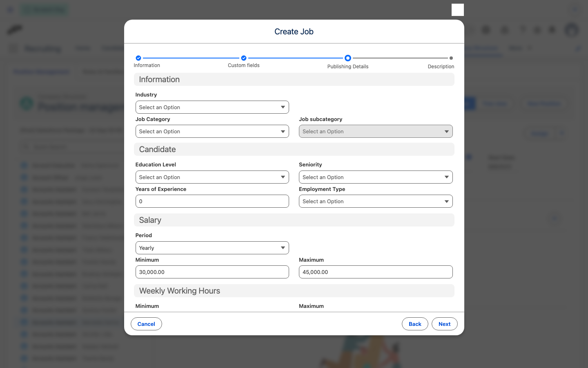
Task: Click the Custom fields step checkmark circle
Action: point(244,58)
